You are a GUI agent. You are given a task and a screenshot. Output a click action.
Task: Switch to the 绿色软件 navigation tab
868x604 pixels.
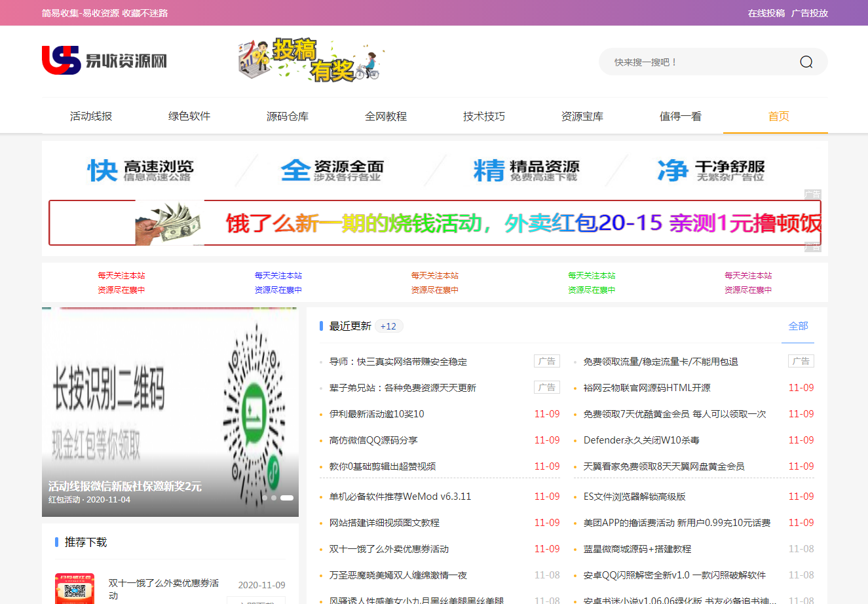pos(189,116)
